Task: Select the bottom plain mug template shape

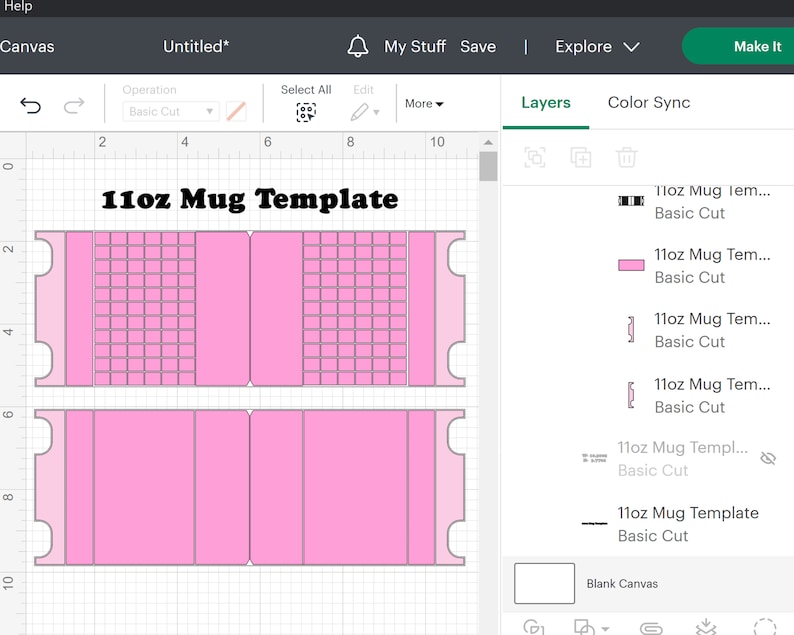Action: (x=250, y=487)
